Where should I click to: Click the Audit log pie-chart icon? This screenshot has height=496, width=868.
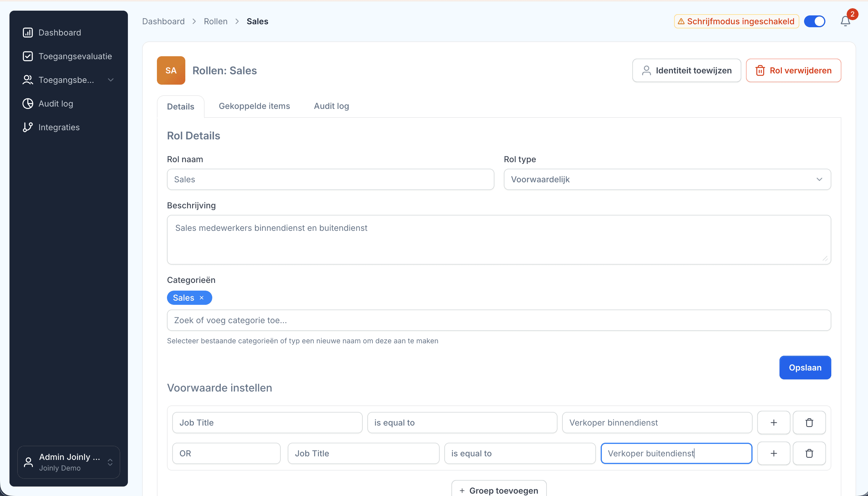[28, 104]
